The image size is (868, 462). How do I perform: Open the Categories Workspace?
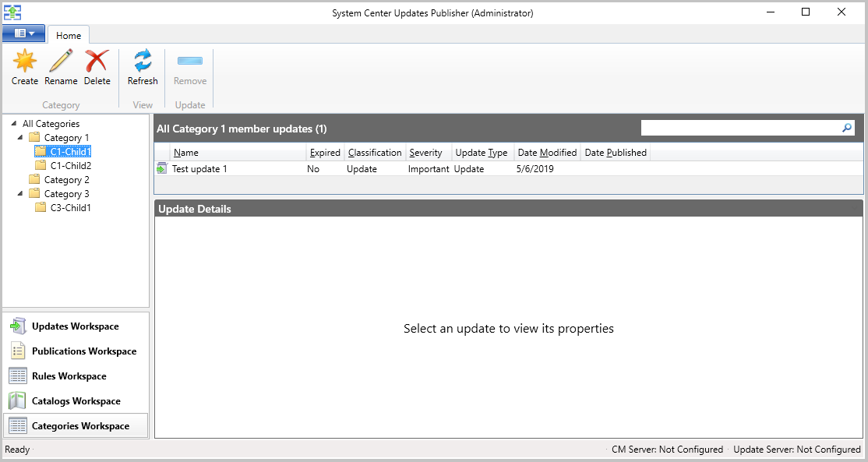pos(76,425)
